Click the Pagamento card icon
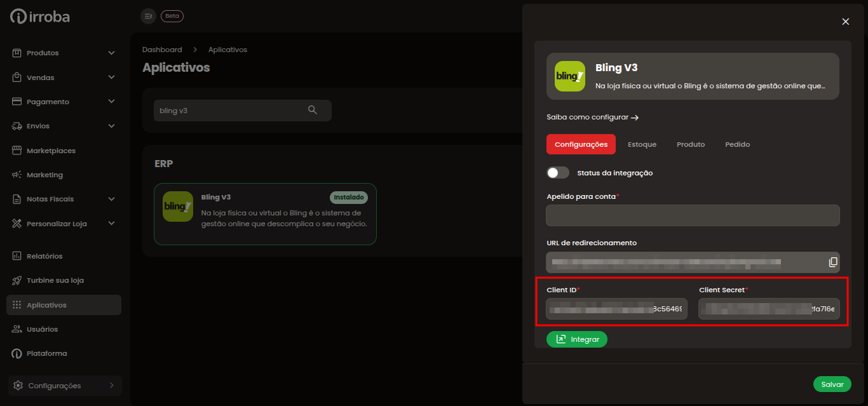 [17, 102]
